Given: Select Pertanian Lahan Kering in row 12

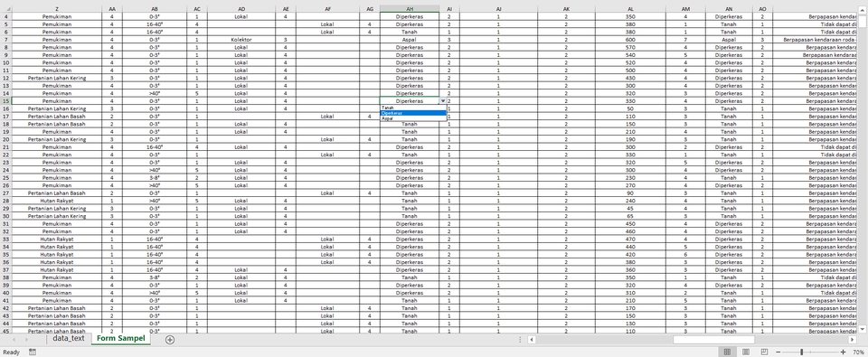Looking at the screenshot, I should pos(56,78).
